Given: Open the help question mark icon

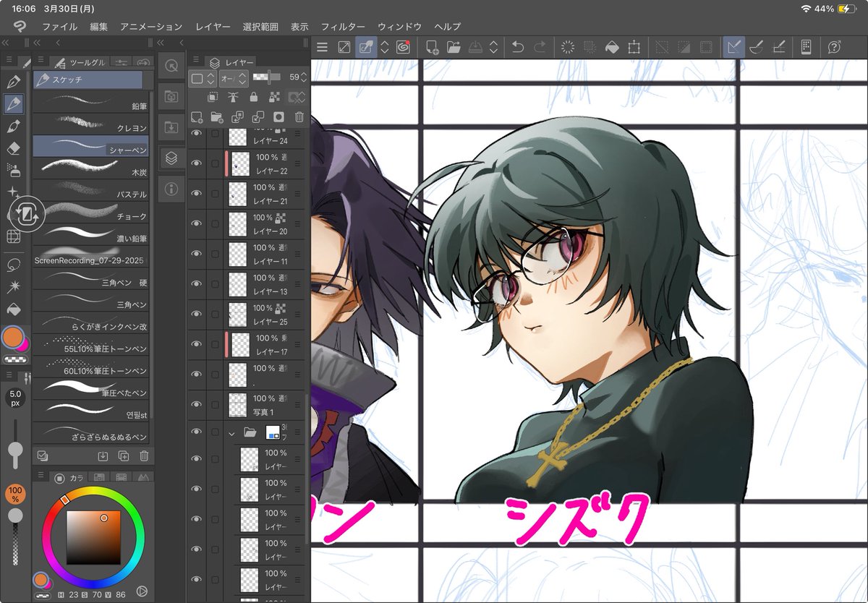Looking at the screenshot, I should (x=834, y=47).
